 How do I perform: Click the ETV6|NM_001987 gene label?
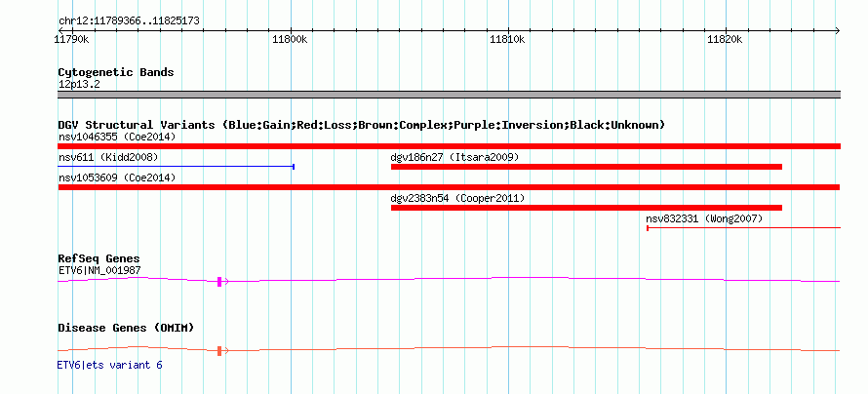click(99, 270)
